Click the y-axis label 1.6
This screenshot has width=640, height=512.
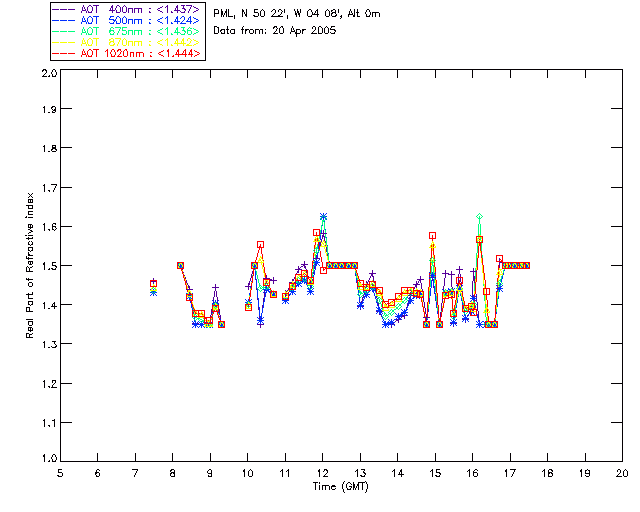[x=49, y=227]
